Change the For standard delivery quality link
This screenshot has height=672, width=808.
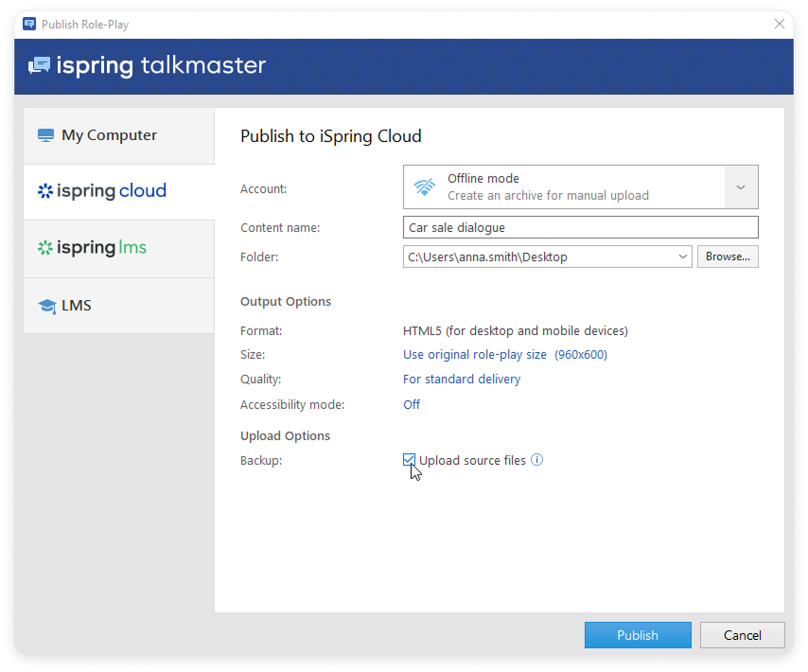(x=462, y=380)
